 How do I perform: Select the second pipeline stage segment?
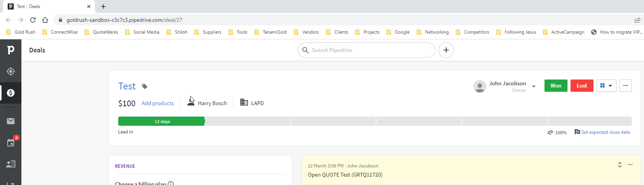point(248,122)
